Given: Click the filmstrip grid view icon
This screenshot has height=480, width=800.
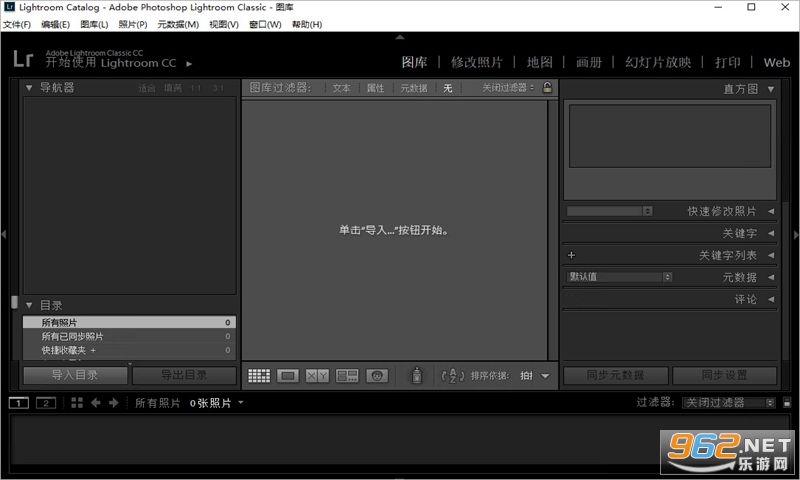Looking at the screenshot, I should pos(77,403).
